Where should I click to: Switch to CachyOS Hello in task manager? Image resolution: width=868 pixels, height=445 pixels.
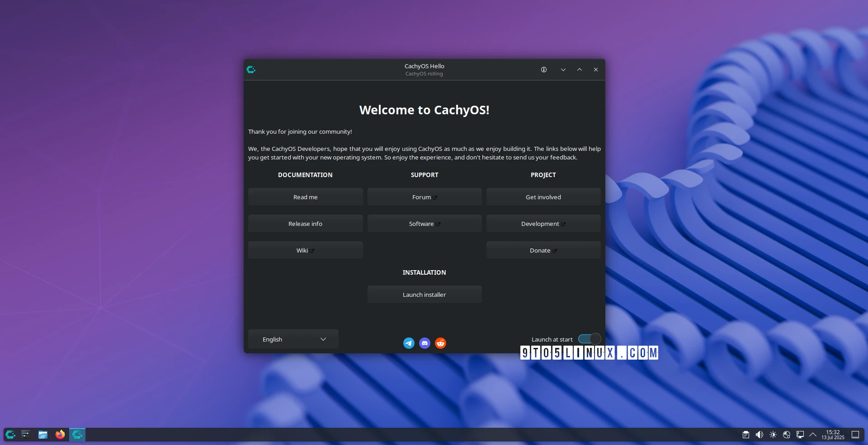(77, 435)
